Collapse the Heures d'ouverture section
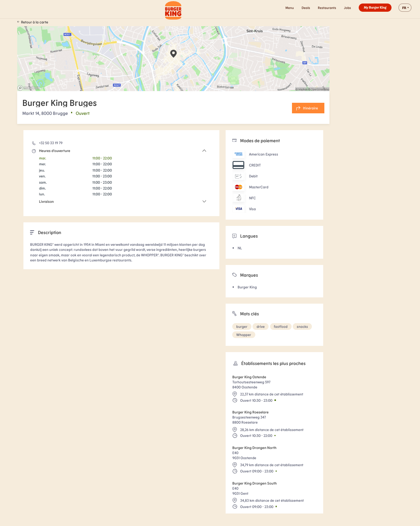420x526 pixels. coord(204,151)
